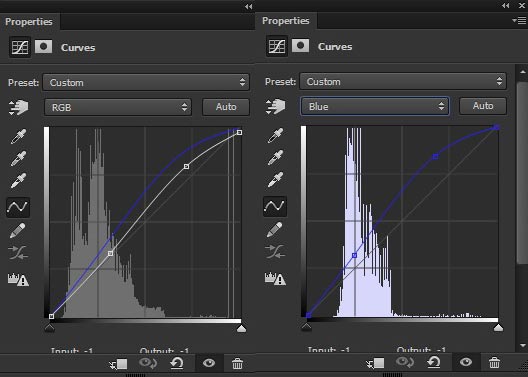Viewport: 528px width, 377px height.
Task: Pick gray point eyedropper in left panel
Action: tap(18, 159)
